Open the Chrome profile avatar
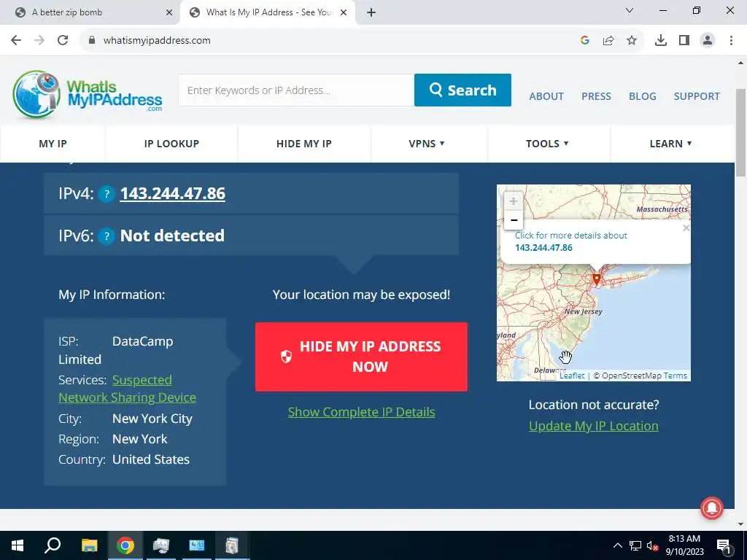 708,41
